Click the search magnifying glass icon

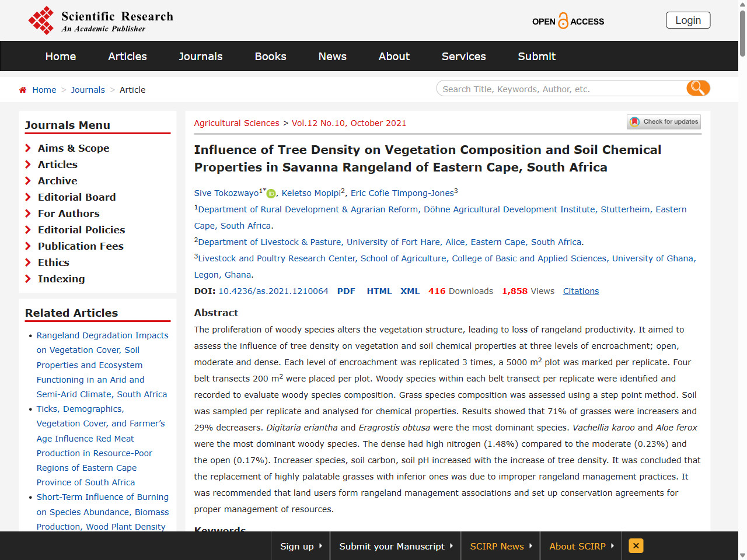pyautogui.click(x=697, y=88)
